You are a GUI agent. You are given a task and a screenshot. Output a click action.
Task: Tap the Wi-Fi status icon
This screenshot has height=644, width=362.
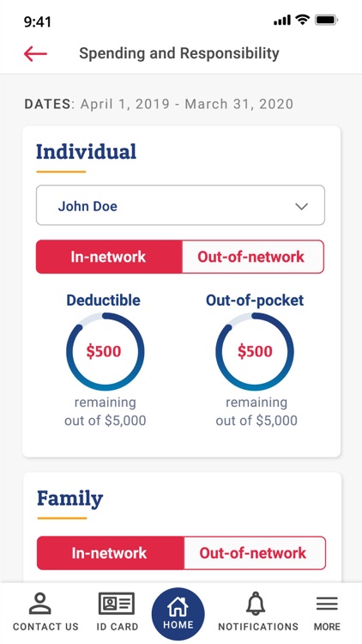[303, 20]
